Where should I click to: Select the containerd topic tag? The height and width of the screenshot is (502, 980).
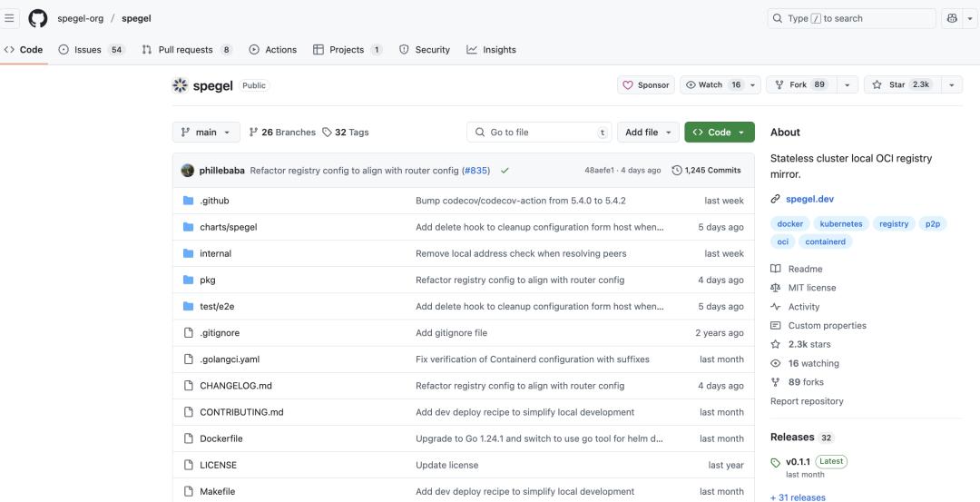(825, 241)
